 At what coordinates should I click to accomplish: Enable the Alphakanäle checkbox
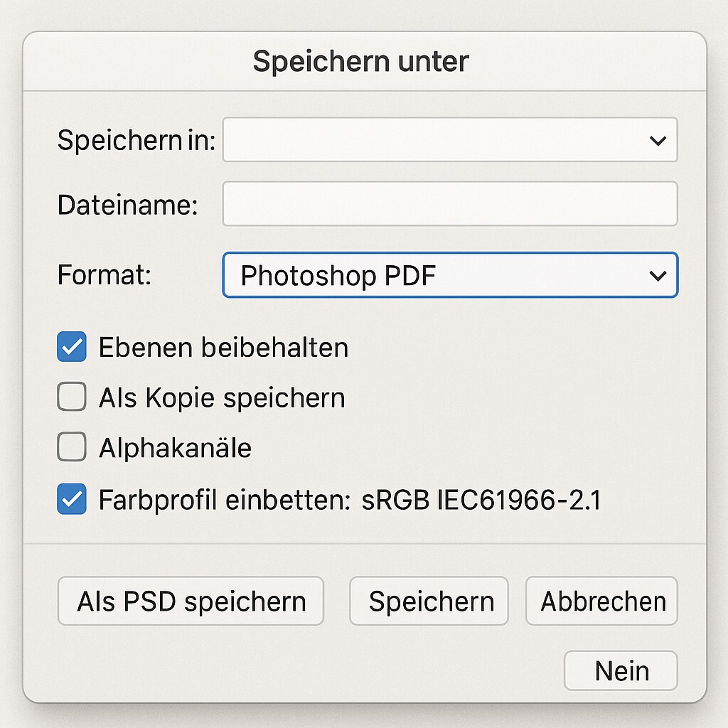pos(72,446)
